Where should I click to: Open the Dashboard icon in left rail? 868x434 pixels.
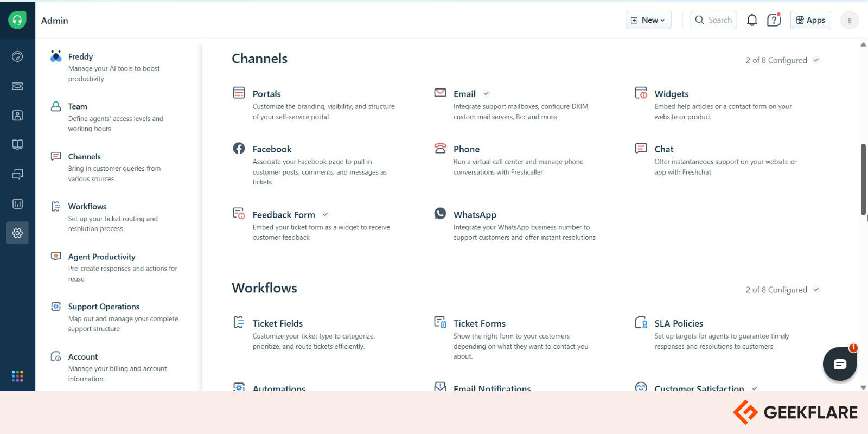(17, 56)
